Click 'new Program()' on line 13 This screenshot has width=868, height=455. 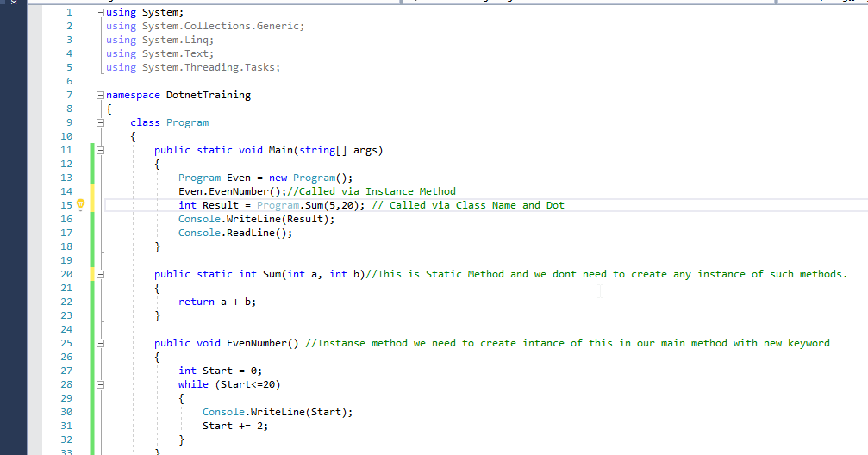(x=308, y=178)
